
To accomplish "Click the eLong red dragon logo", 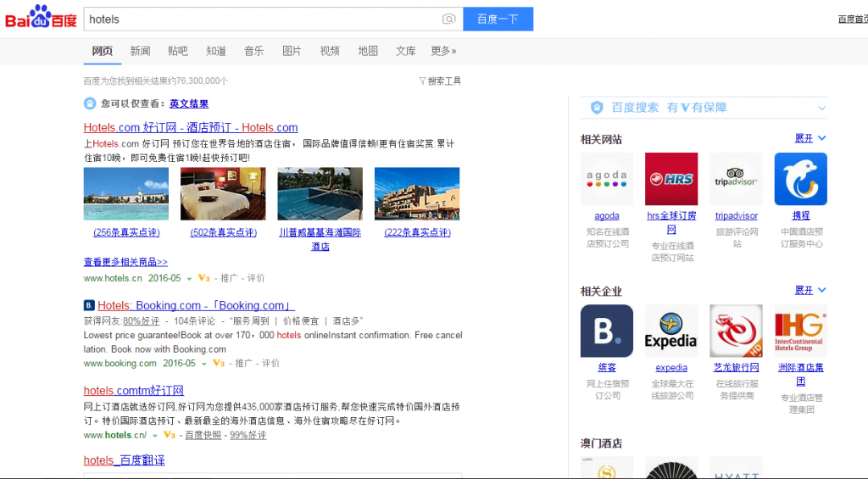I will (x=737, y=331).
